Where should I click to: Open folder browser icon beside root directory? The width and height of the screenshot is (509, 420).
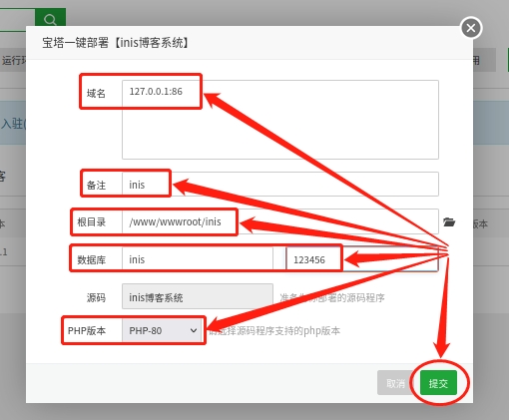pos(449,221)
